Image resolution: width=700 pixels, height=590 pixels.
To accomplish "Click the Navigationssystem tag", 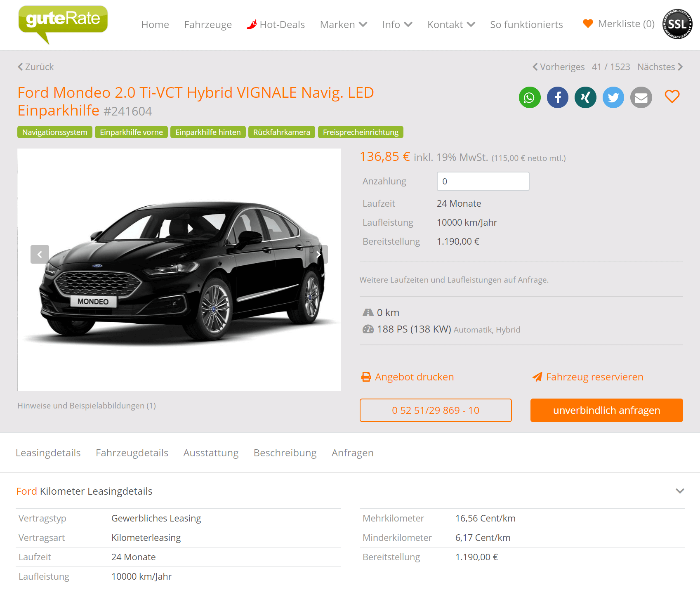I will [x=55, y=132].
